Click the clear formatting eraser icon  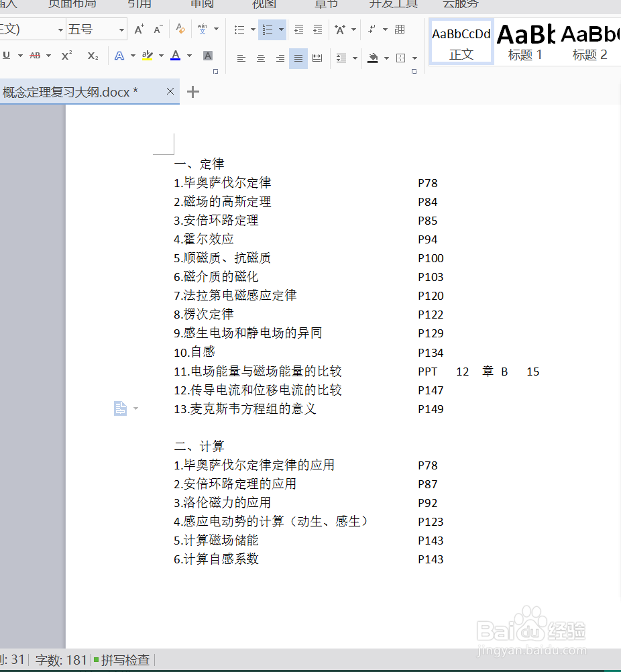pos(181,30)
